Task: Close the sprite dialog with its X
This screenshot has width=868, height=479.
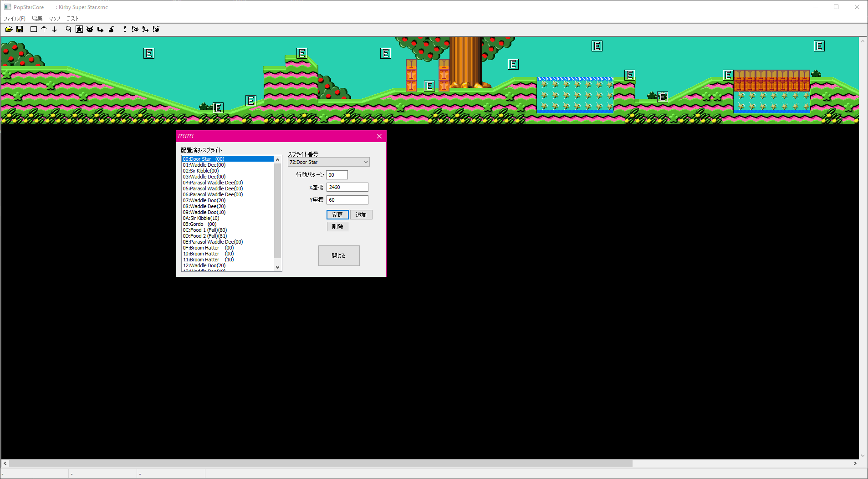Action: [x=379, y=136]
